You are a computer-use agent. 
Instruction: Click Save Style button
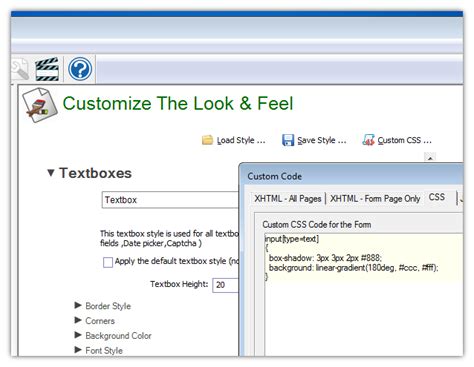(314, 140)
